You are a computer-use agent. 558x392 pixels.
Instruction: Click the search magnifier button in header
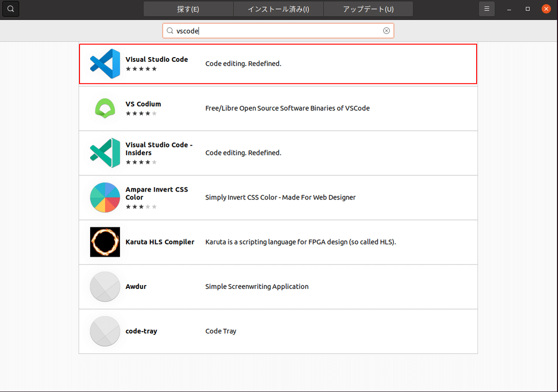[11, 9]
